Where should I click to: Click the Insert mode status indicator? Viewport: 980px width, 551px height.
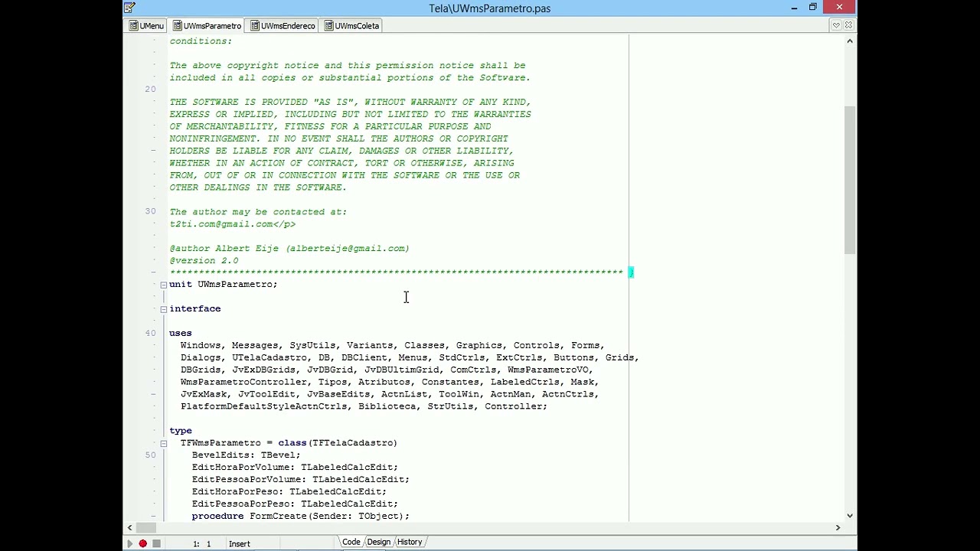tap(239, 544)
